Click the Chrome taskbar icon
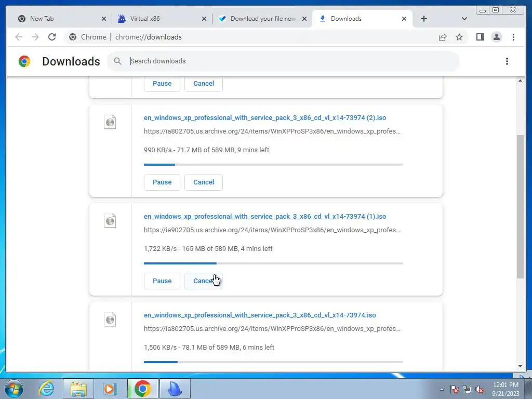Viewport: 532px width, 399px height. 142,389
